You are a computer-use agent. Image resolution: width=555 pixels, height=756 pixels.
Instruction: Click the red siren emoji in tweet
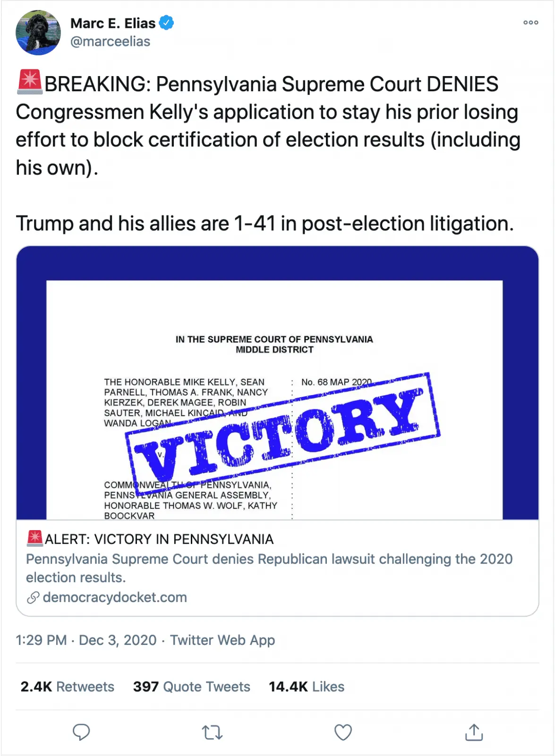point(29,82)
